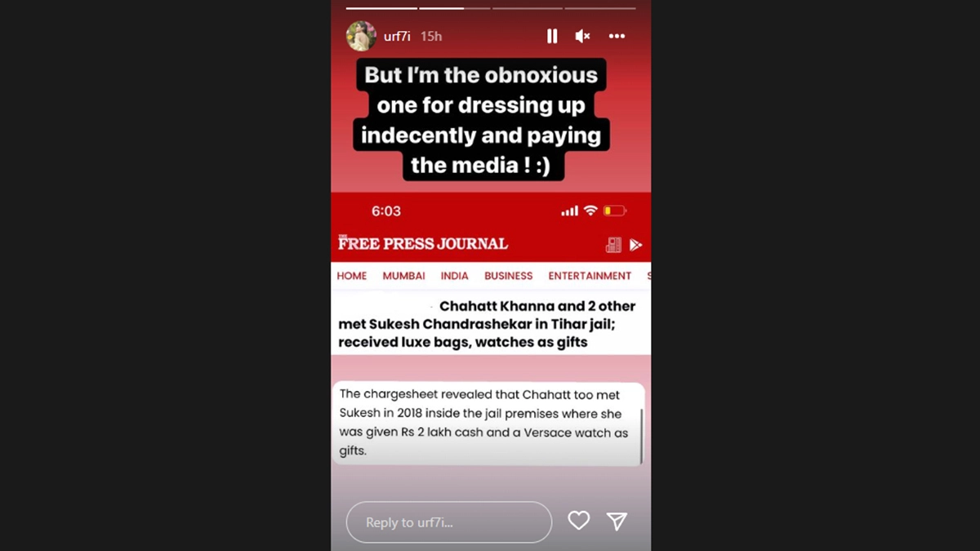
Task: Click the Google Play icon in header
Action: pos(635,245)
